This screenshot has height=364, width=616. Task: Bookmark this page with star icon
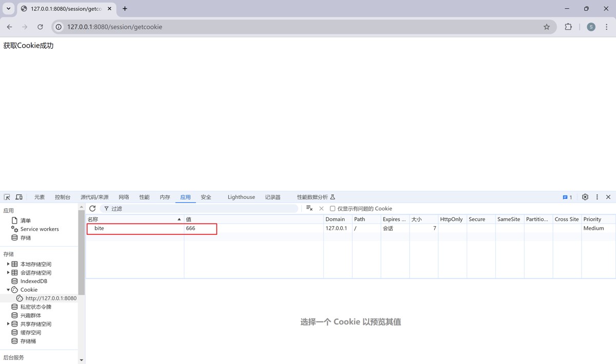tap(547, 27)
